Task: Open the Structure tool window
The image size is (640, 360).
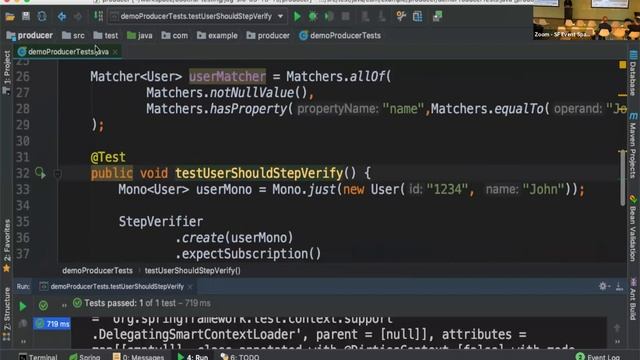Action: tap(7, 313)
